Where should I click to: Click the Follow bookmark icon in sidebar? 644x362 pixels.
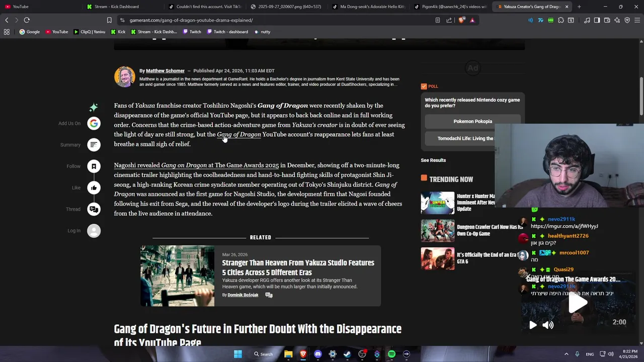coord(94,166)
